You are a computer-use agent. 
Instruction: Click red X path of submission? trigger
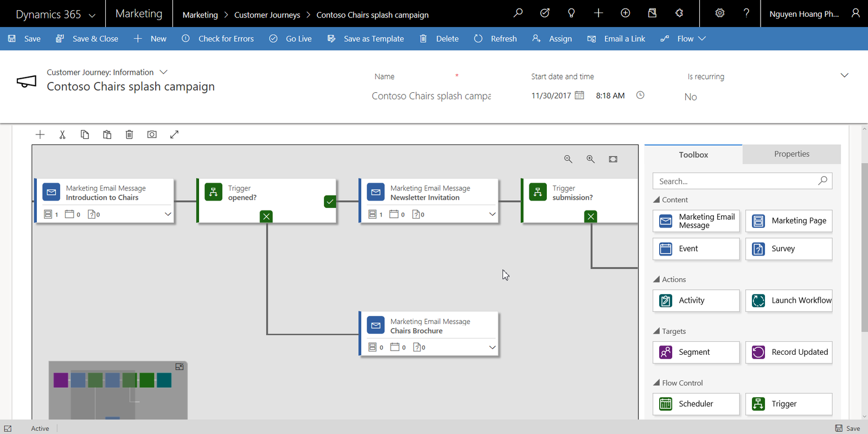[591, 216]
